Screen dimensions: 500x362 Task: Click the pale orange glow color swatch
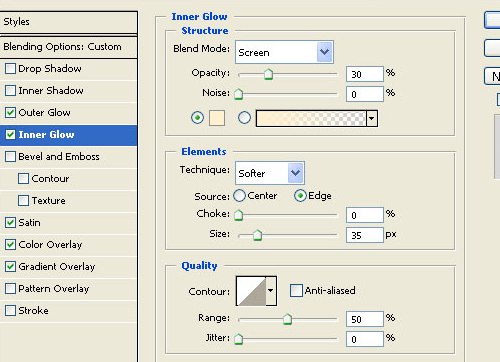point(217,118)
